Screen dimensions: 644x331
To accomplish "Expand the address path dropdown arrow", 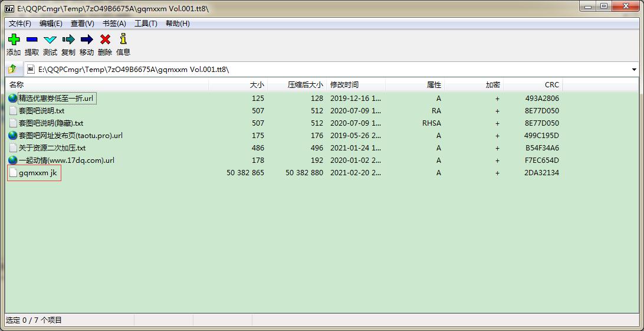I will coord(634,70).
